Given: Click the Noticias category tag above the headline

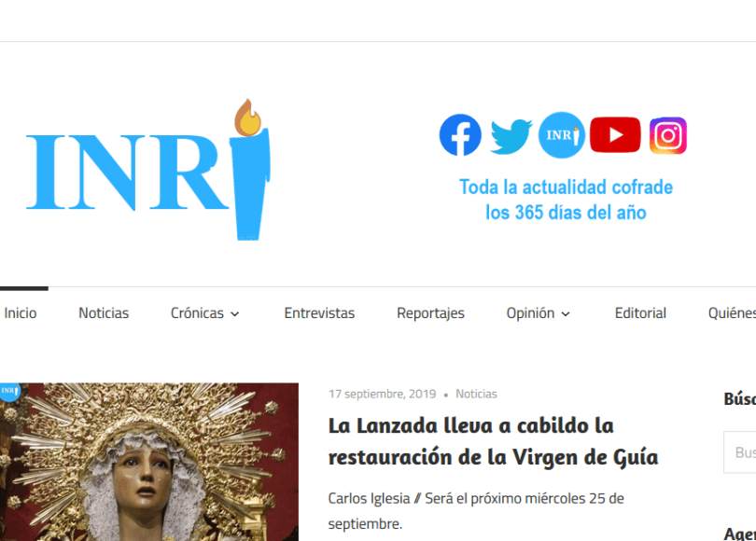Looking at the screenshot, I should (x=476, y=394).
